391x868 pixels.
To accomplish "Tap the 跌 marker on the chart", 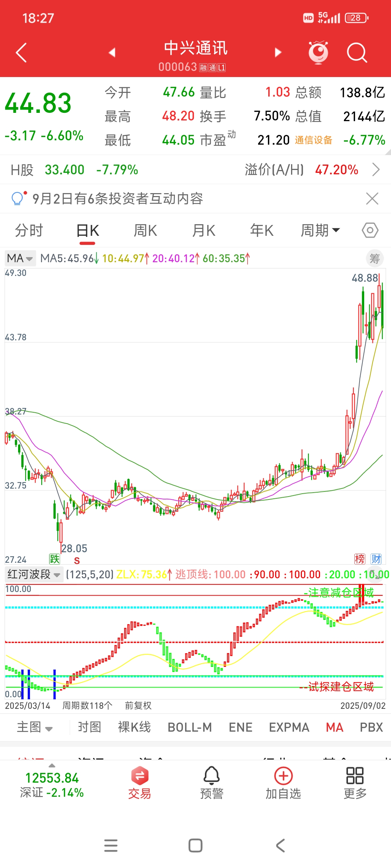I will coord(55,559).
